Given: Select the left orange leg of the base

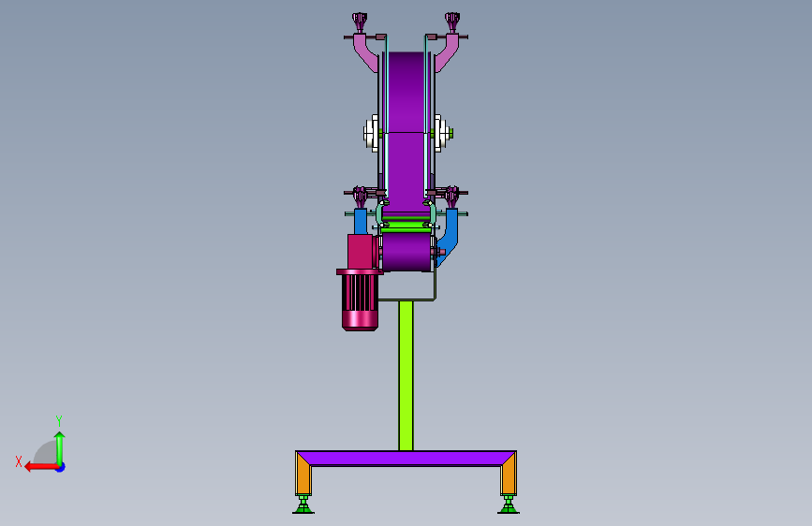Looking at the screenshot, I should [x=303, y=474].
